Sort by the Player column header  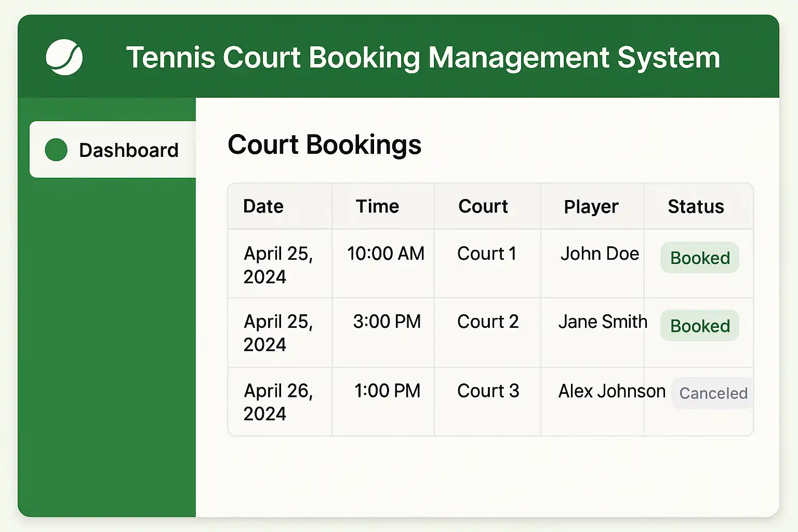[x=591, y=207]
